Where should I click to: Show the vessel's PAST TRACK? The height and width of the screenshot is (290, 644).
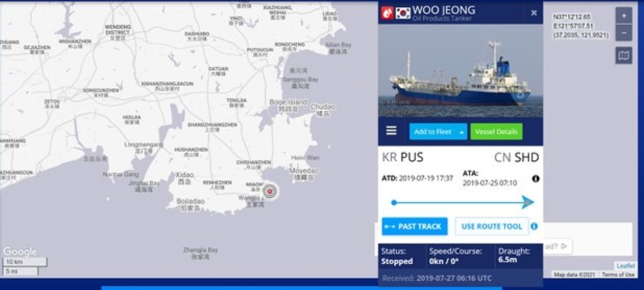(415, 226)
